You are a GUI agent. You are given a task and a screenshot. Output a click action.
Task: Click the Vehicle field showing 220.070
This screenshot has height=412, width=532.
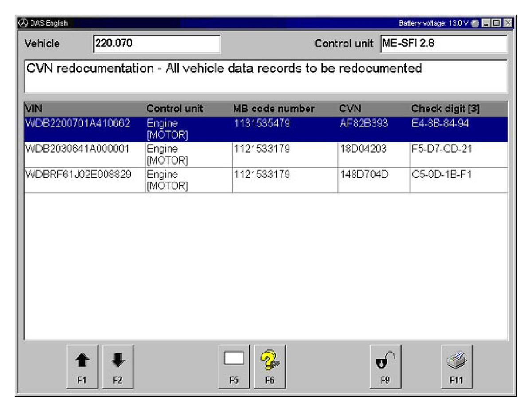tap(157, 44)
